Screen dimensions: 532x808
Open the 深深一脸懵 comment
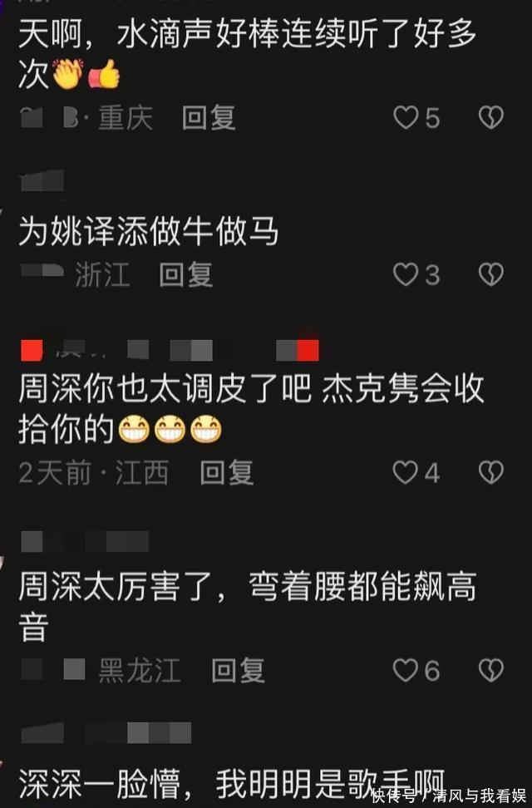(x=232, y=784)
